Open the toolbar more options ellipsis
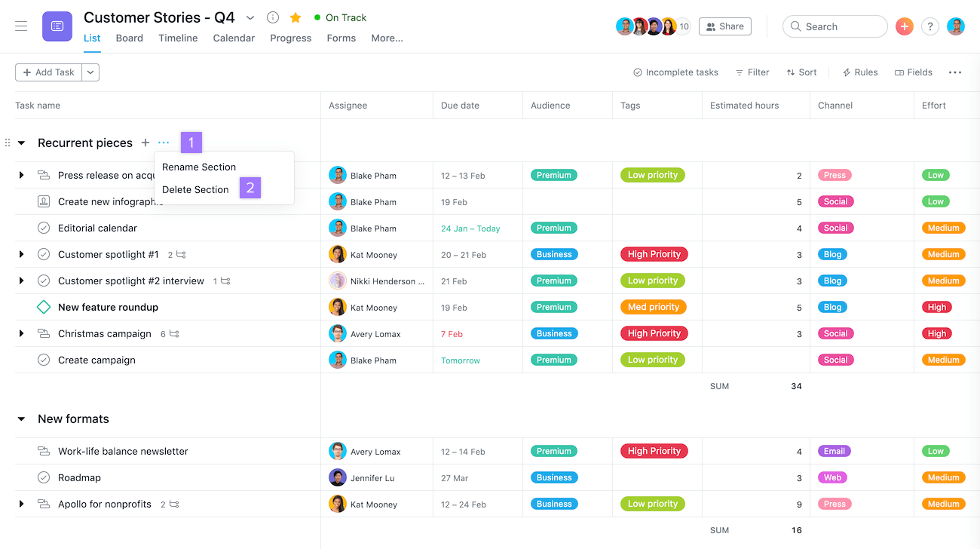Screen dimensions: 980x549 [954, 72]
